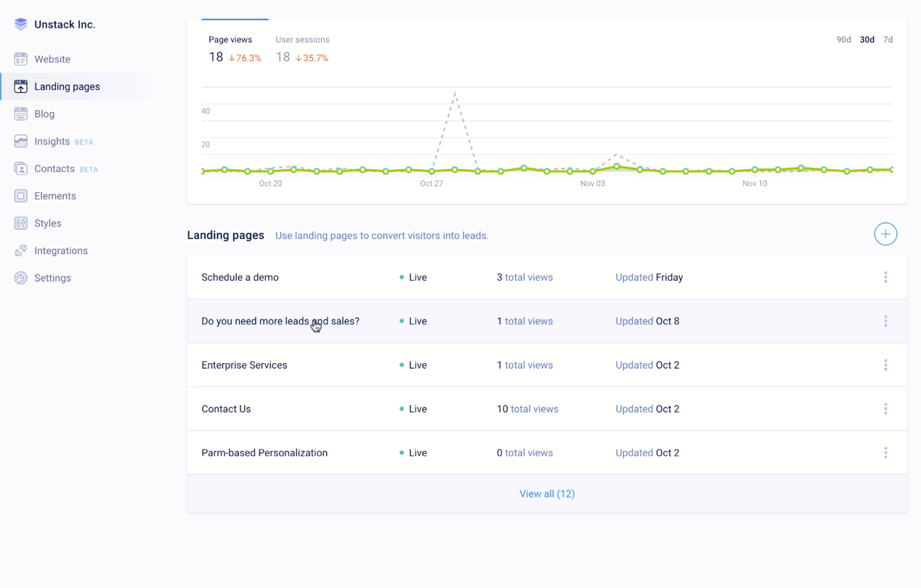The width and height of the screenshot is (921, 588).
Task: Select the Elements sidebar icon
Action: [x=20, y=195]
